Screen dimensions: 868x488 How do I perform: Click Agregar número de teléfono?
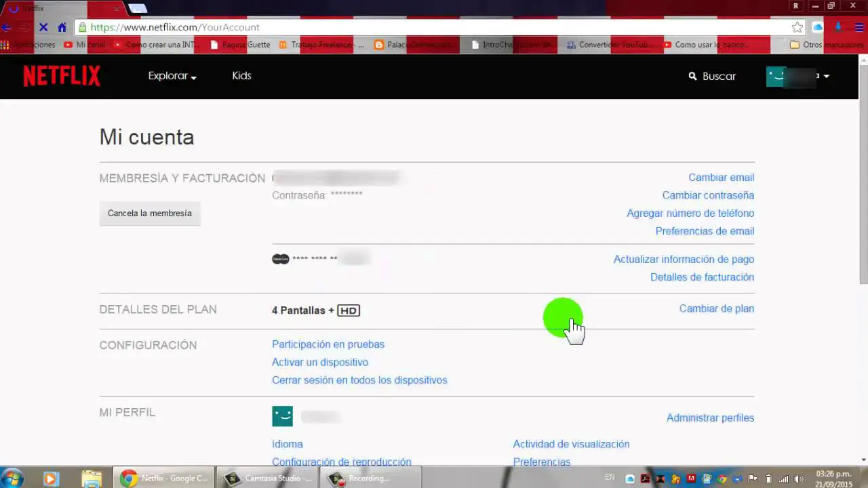pos(690,213)
